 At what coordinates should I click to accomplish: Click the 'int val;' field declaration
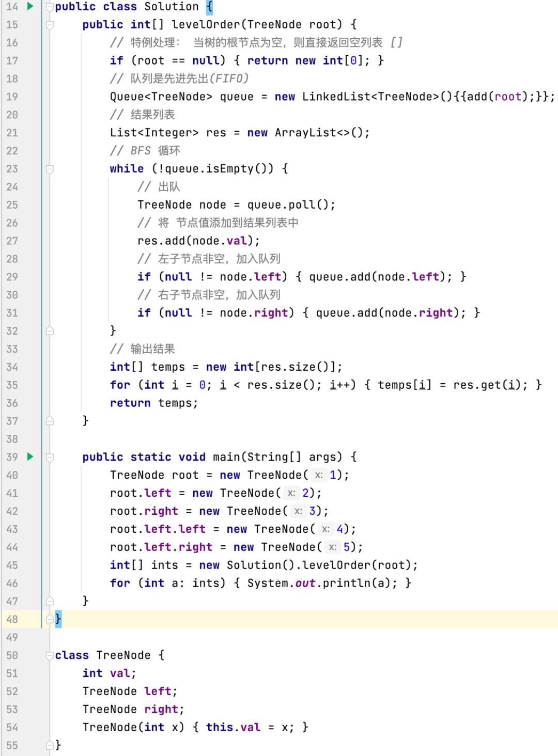(x=110, y=673)
